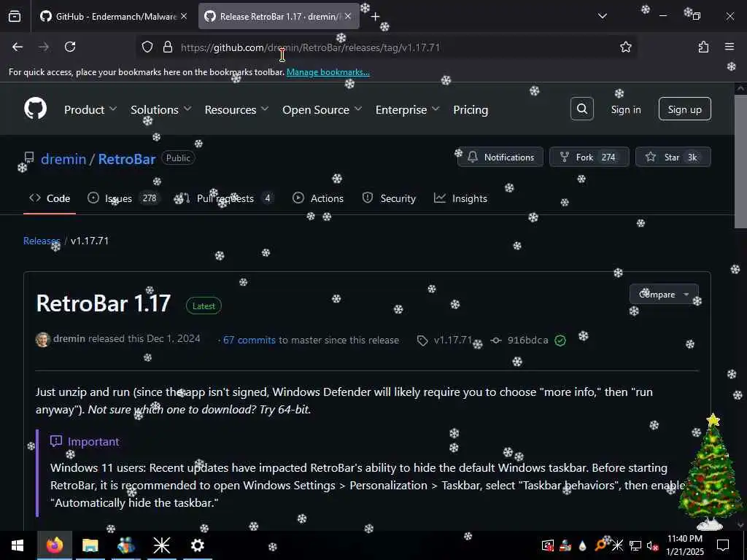Image resolution: width=747 pixels, height=560 pixels.
Task: Close the Endermanch/Malware tab
Action: 184,16
